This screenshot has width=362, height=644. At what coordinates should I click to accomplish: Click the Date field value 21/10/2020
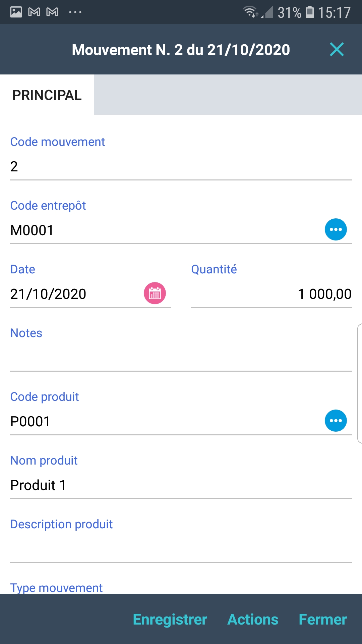coord(74,294)
